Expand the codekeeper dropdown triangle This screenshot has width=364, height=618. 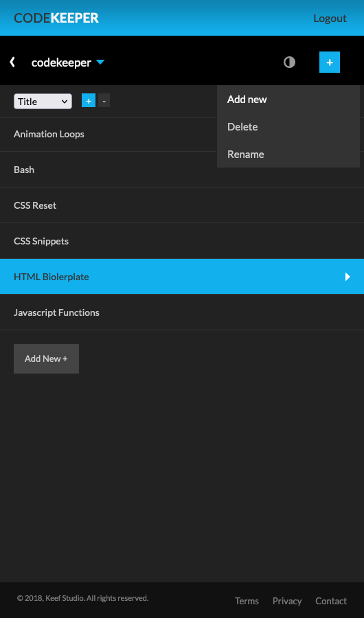point(100,62)
